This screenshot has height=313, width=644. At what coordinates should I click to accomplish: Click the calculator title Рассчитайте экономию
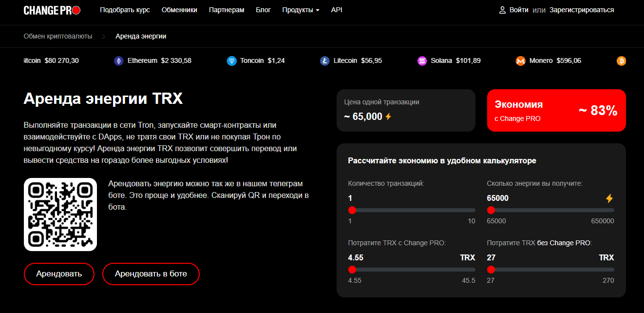442,160
